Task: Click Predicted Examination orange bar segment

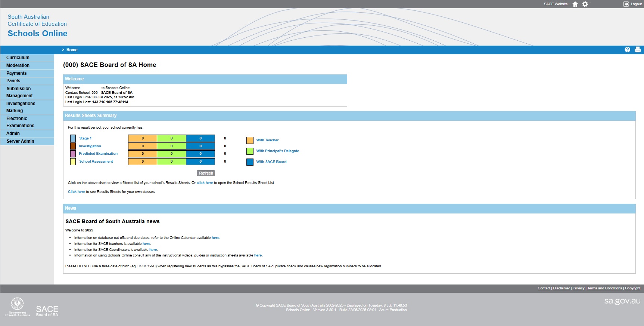Action: coord(143,154)
